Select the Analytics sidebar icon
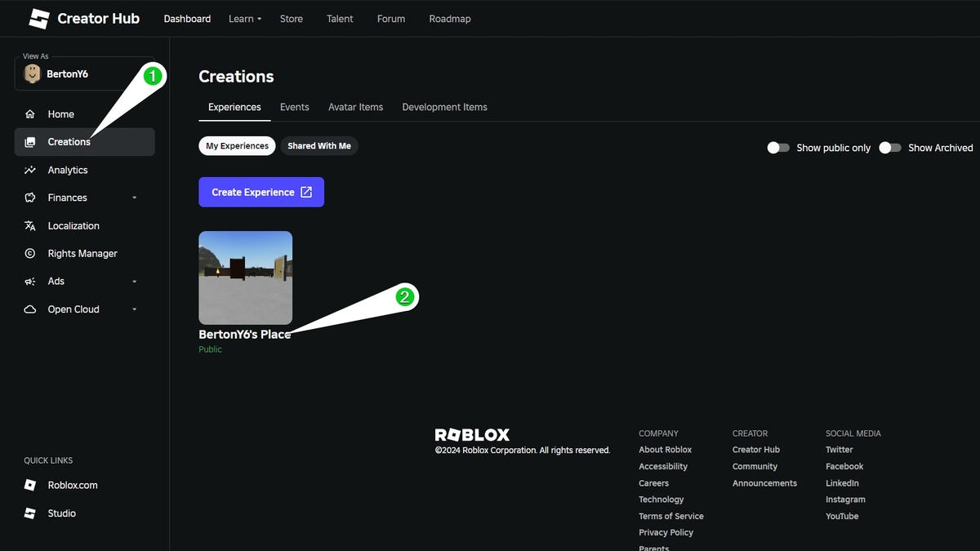The height and width of the screenshot is (551, 980). pos(31,170)
